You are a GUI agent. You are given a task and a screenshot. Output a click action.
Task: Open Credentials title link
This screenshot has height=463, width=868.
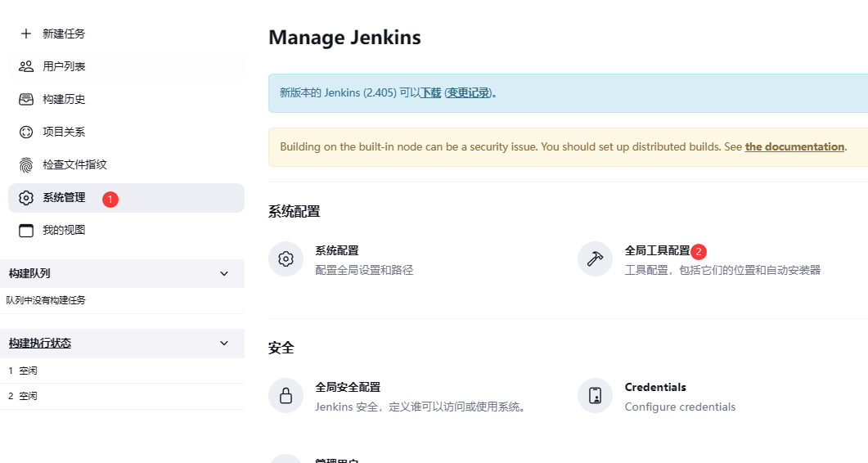pyautogui.click(x=655, y=387)
